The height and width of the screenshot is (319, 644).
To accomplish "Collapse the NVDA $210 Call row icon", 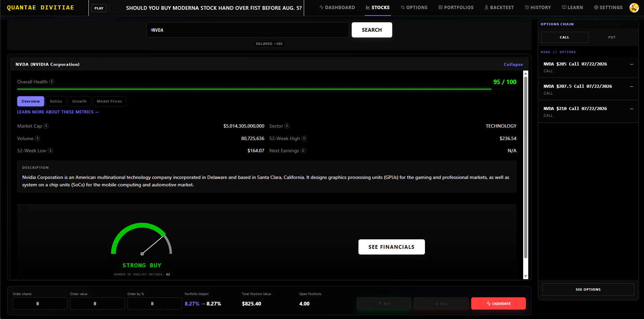I will coord(632,109).
